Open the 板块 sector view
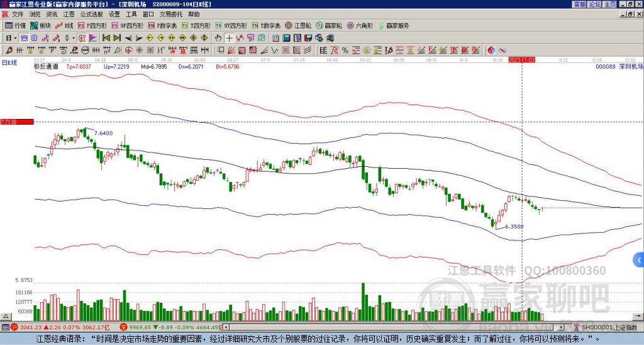Viewport: 644px width, 345px height. (x=40, y=25)
